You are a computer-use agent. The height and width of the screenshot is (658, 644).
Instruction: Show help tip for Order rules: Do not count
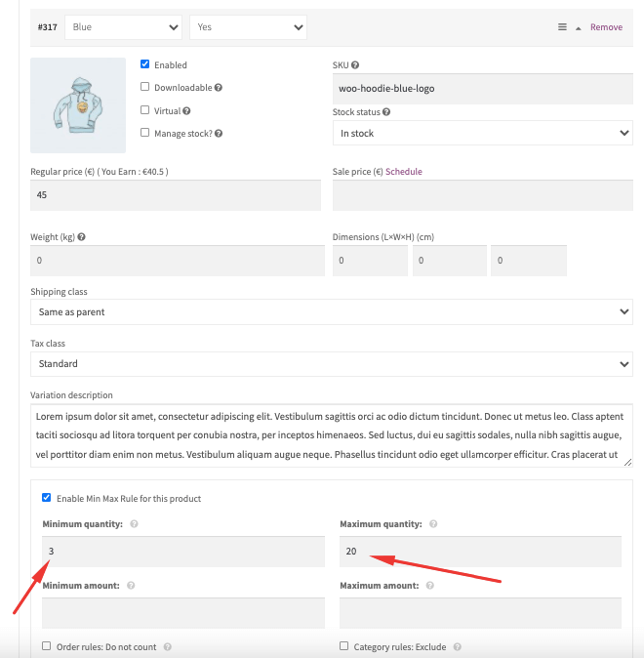pyautogui.click(x=168, y=647)
